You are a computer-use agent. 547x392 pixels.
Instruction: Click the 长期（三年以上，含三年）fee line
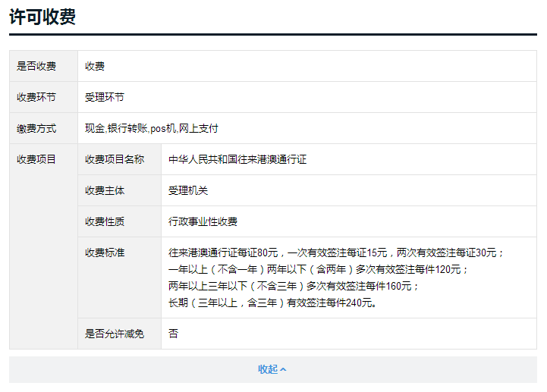pyautogui.click(x=272, y=303)
